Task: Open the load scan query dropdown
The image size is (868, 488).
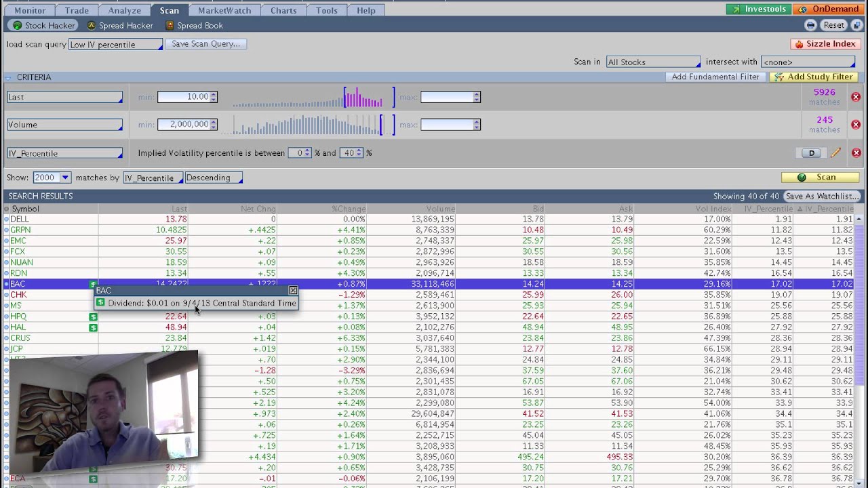Action: pos(116,44)
